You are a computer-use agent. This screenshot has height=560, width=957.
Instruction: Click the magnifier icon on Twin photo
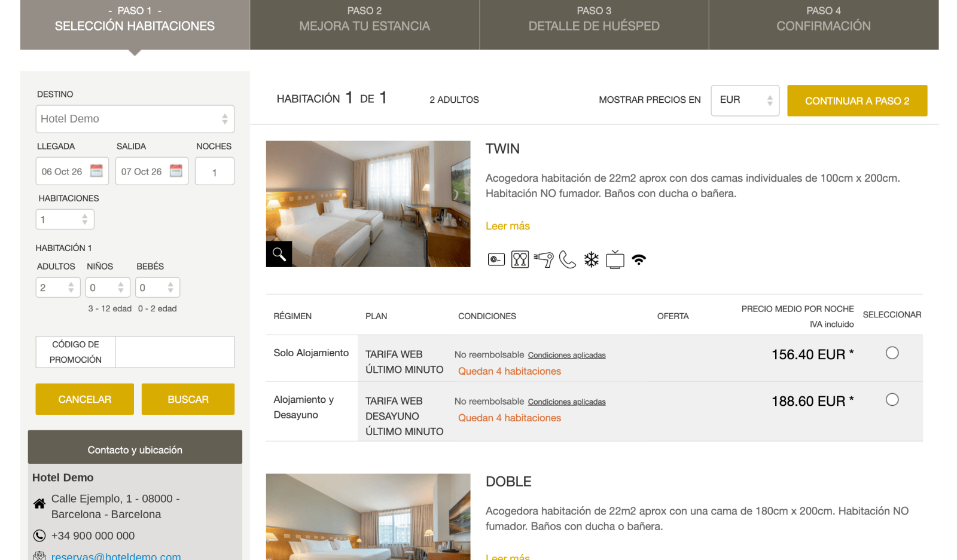[279, 254]
